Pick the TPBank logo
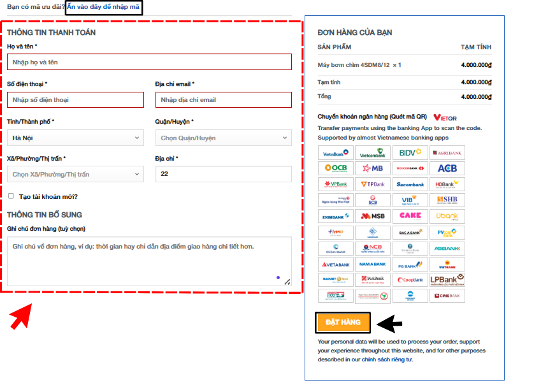The width and height of the screenshot is (534, 392). 372,184
